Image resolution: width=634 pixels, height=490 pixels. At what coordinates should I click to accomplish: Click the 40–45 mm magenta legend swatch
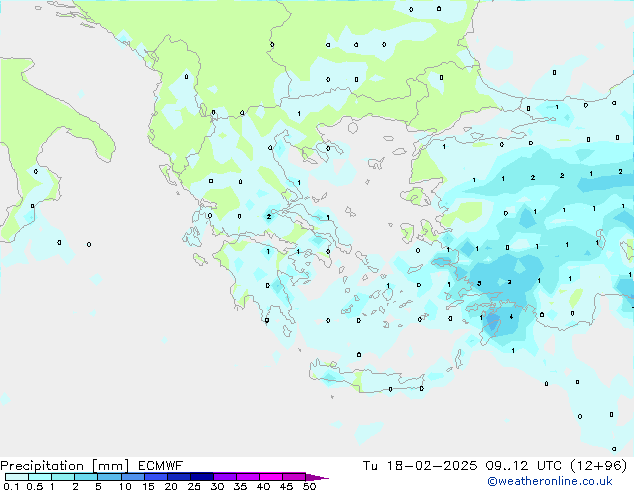click(x=271, y=477)
